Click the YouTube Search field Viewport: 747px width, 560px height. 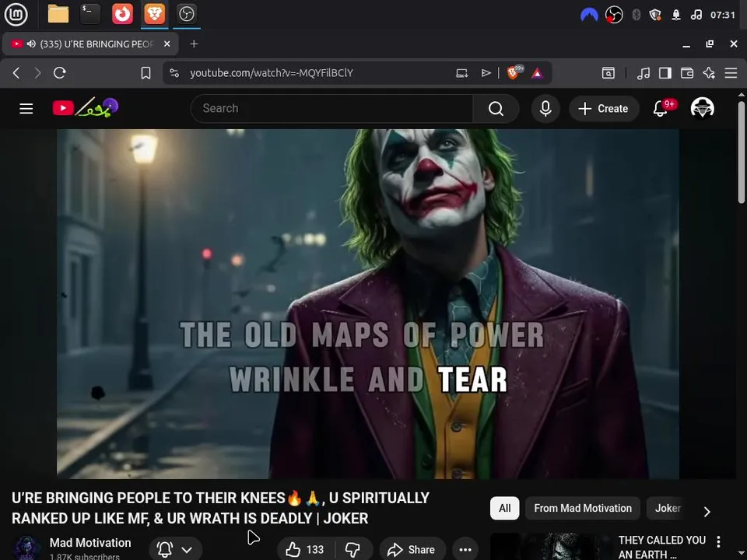point(331,109)
